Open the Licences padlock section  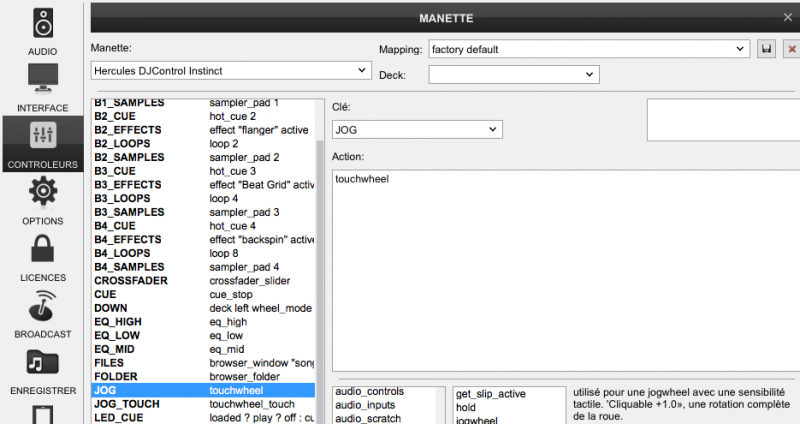coord(42,255)
